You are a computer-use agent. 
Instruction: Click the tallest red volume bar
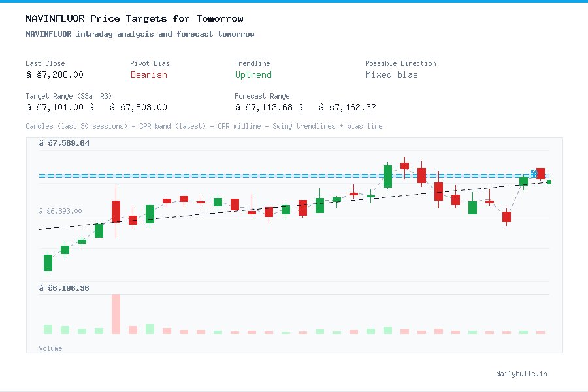(x=116, y=314)
